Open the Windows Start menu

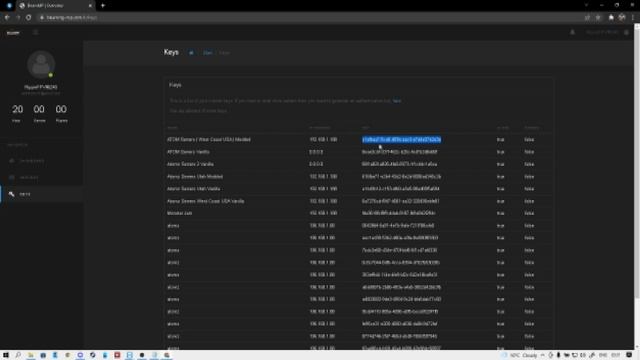6,355
